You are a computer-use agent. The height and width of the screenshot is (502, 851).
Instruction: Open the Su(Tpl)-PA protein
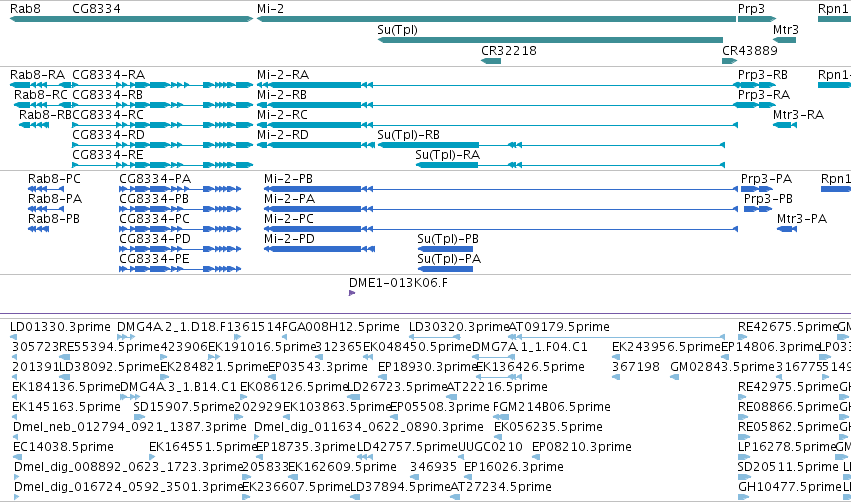click(446, 269)
